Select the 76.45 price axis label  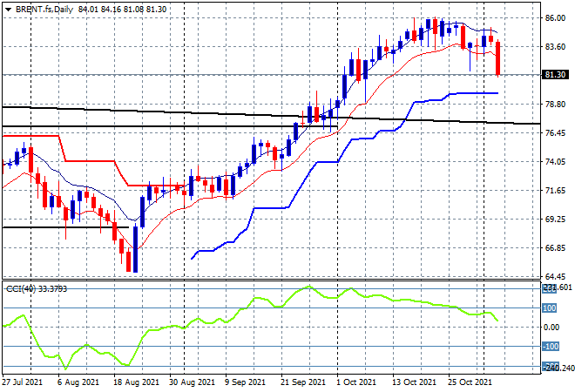pyautogui.click(x=555, y=132)
